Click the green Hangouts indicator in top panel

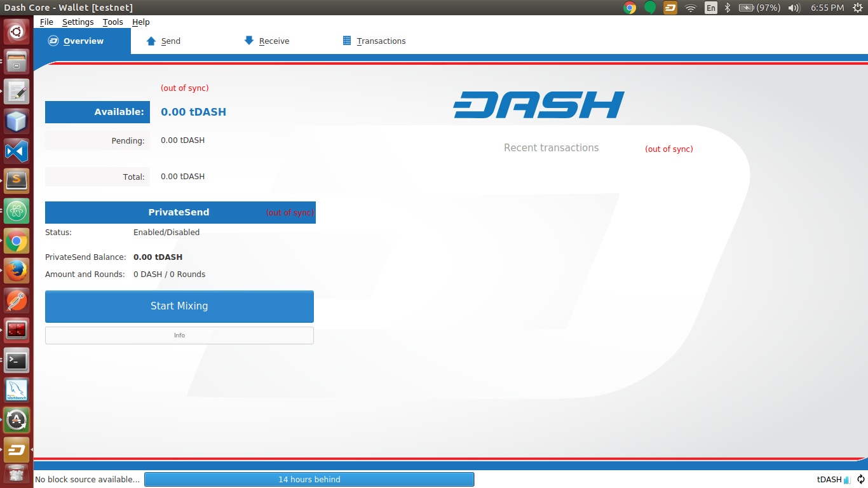tap(650, 8)
